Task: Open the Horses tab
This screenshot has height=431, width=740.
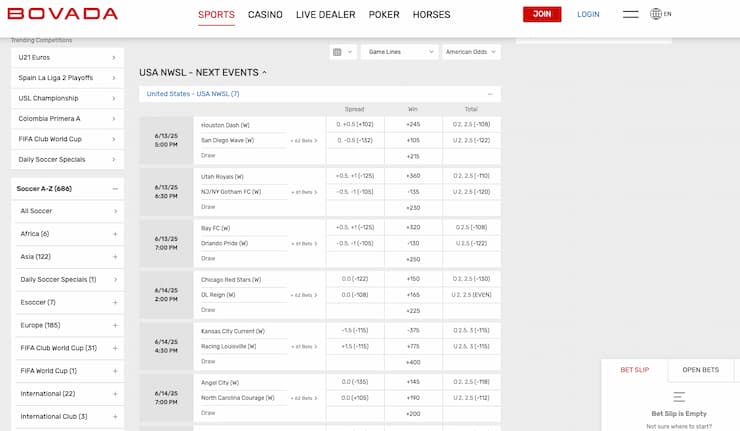Action: (x=431, y=15)
